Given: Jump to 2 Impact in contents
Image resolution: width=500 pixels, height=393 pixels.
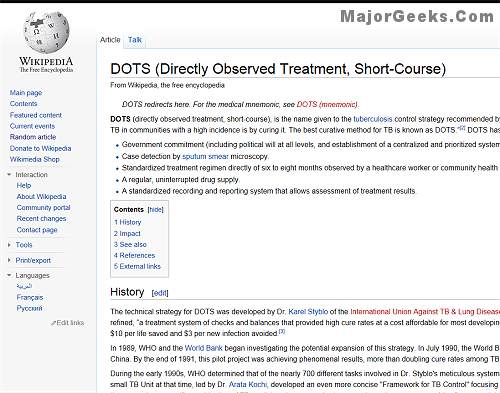Looking at the screenshot, I should pyautogui.click(x=127, y=234).
